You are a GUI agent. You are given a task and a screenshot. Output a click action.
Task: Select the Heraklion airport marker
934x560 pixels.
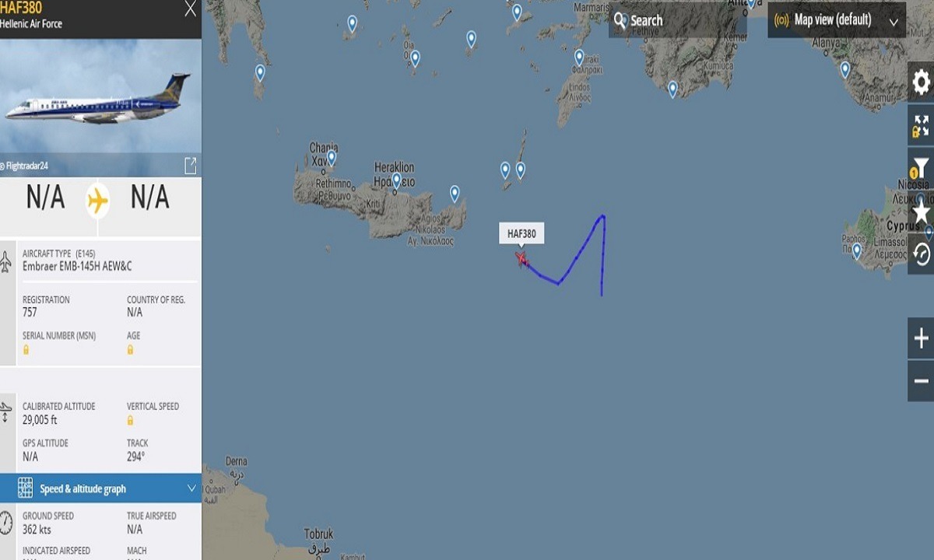[396, 180]
